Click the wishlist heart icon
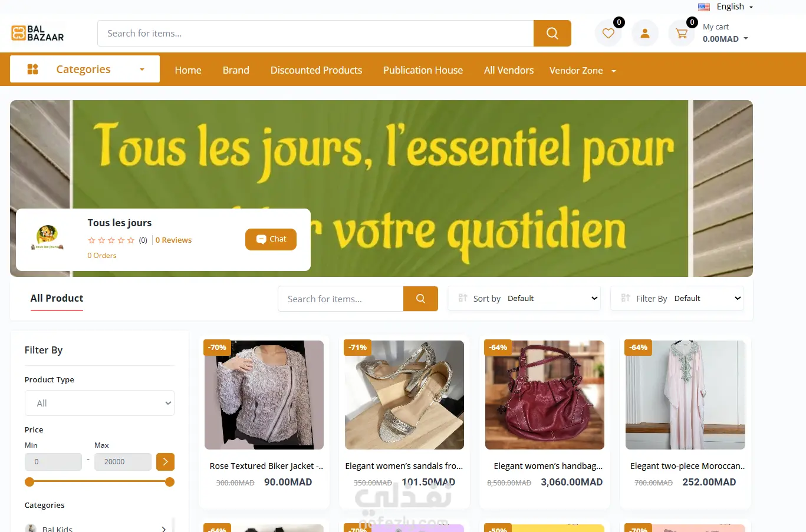This screenshot has height=532, width=806. pos(608,34)
